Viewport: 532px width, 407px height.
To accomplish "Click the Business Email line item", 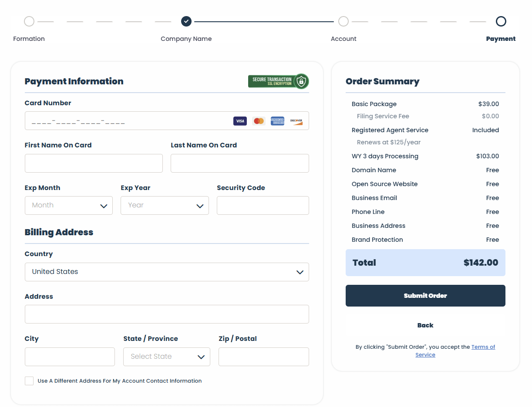I will [425, 198].
